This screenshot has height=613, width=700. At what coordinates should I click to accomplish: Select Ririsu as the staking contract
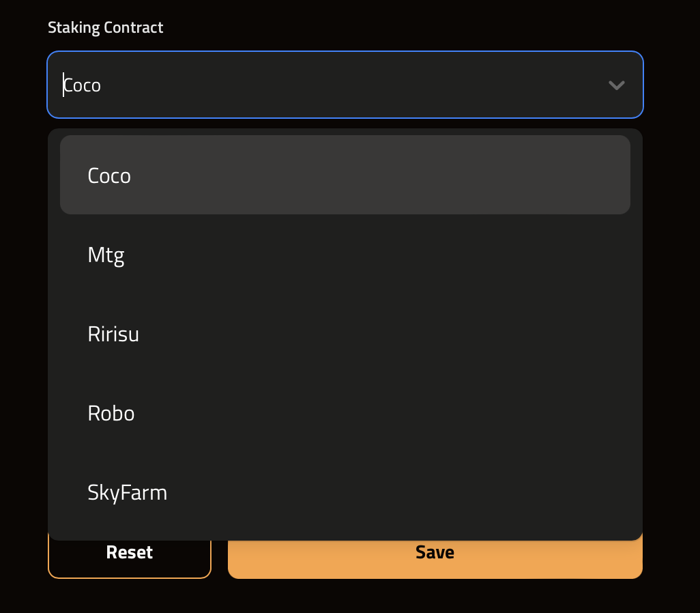coord(345,334)
